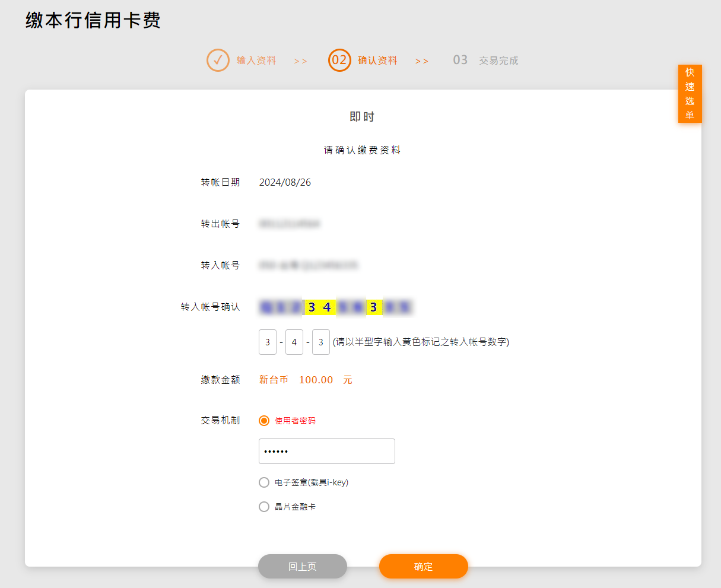Go to the 输入资料 step label
The height and width of the screenshot is (588, 721).
[x=256, y=61]
